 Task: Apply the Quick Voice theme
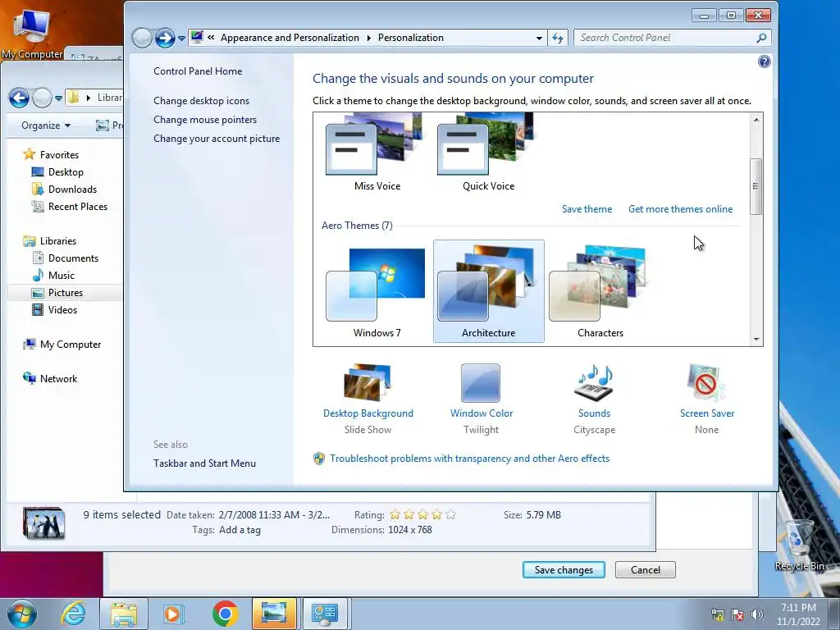(x=489, y=153)
